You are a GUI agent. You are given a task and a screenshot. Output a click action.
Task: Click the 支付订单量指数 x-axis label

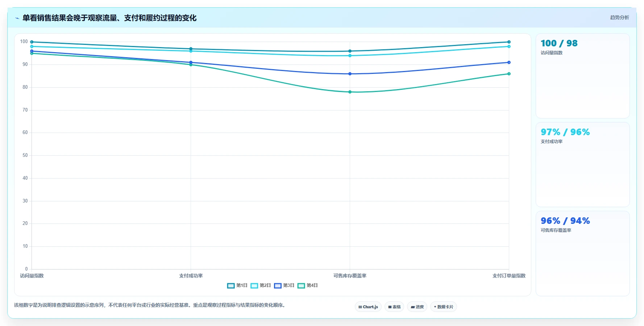tap(509, 276)
